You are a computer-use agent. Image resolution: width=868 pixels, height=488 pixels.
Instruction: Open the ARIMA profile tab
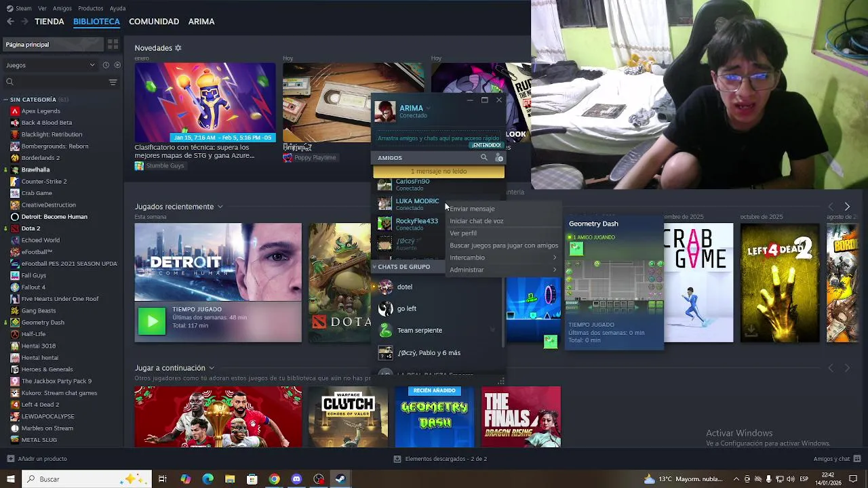click(201, 22)
